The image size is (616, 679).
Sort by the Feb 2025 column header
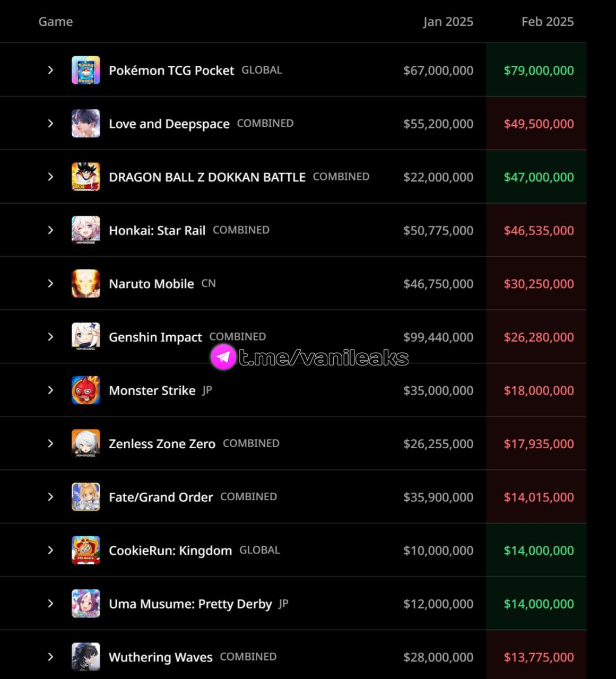pyautogui.click(x=548, y=22)
